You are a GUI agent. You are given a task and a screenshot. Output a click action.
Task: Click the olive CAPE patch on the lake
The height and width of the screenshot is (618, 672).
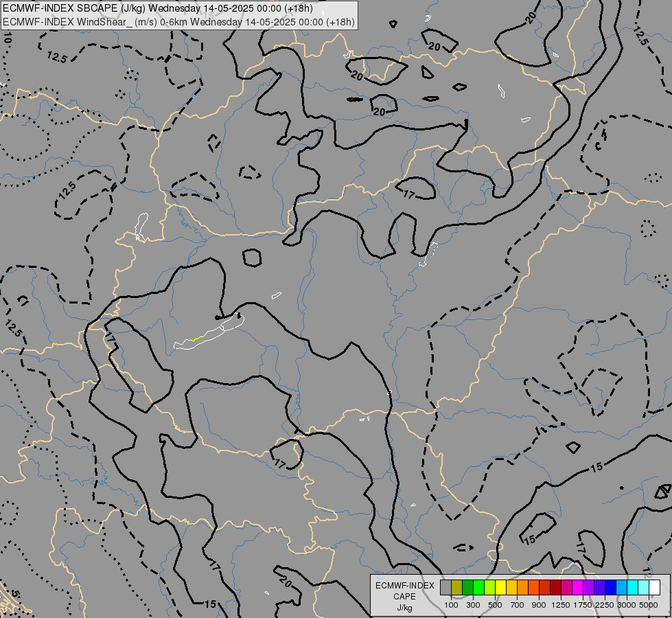tap(197, 339)
